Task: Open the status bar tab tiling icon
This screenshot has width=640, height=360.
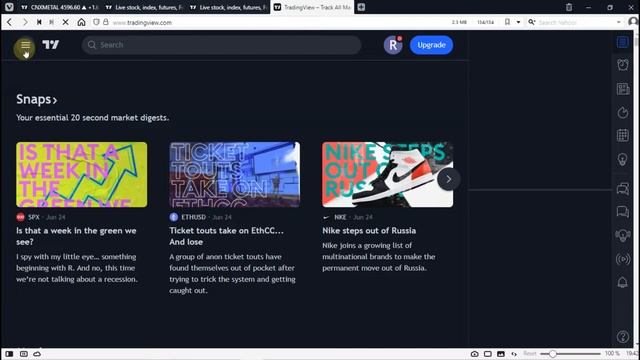Action: tap(24, 354)
